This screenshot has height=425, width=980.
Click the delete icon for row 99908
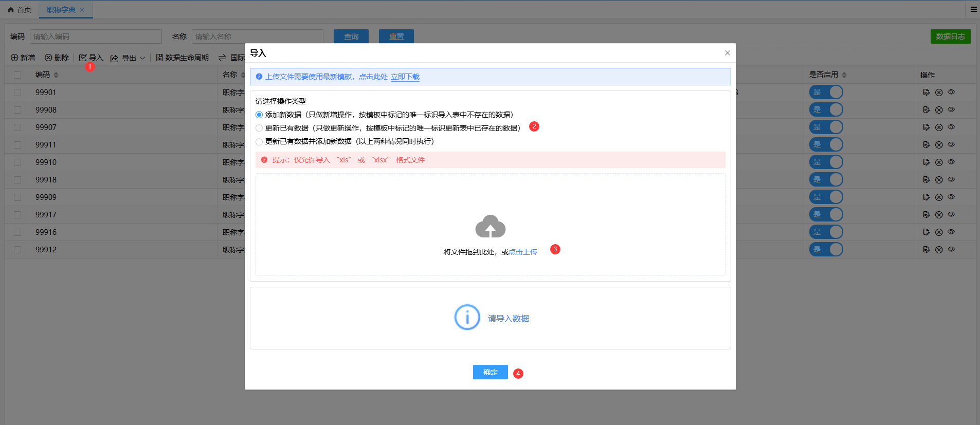(939, 110)
